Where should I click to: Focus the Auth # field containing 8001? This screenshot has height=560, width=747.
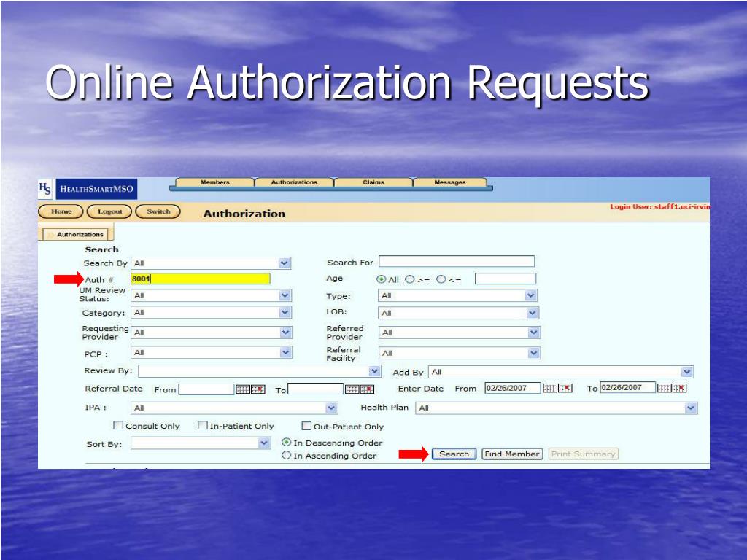[201, 279]
